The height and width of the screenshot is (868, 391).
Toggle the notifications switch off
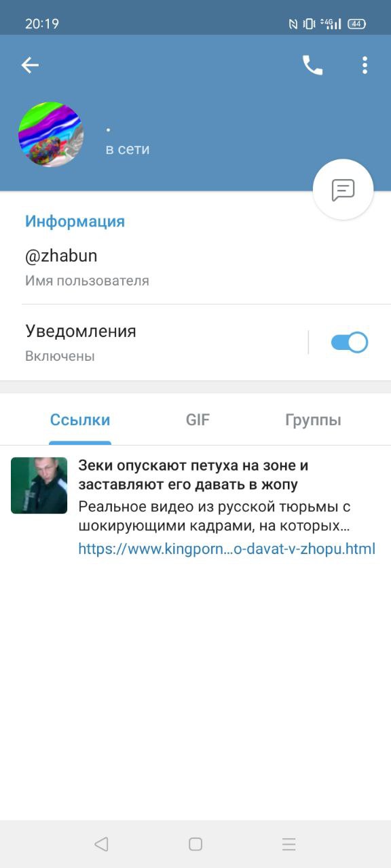pyautogui.click(x=350, y=342)
